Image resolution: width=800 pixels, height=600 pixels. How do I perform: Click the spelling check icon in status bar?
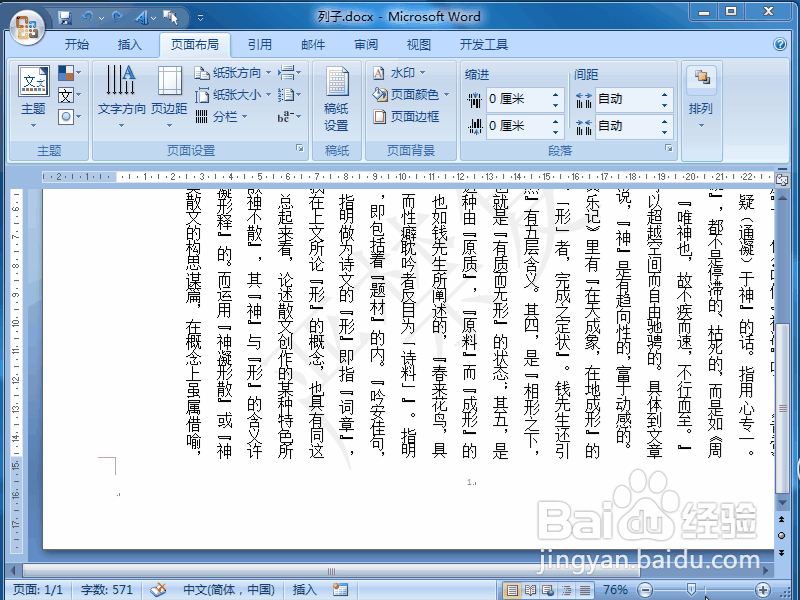(156, 590)
